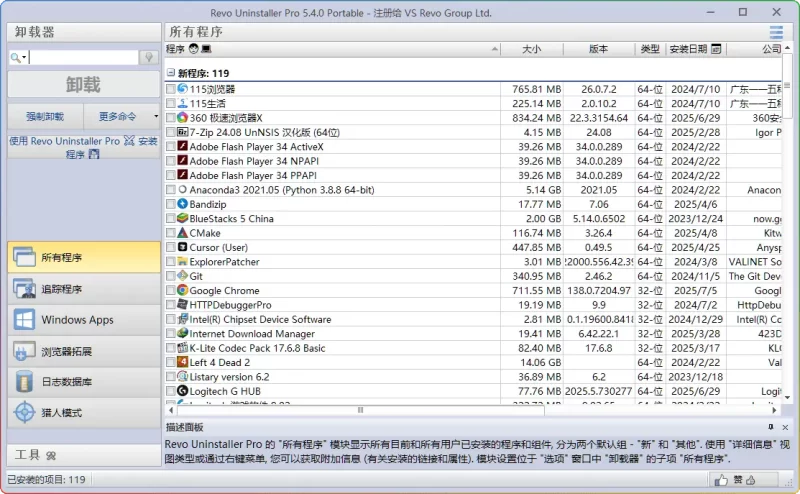800x494 pixels.
Task: Click into the program search field
Action: [x=84, y=58]
